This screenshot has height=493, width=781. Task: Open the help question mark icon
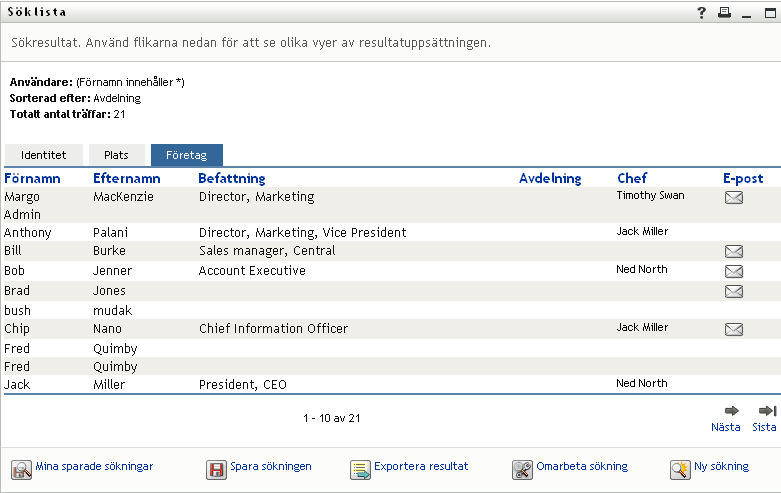(x=702, y=12)
